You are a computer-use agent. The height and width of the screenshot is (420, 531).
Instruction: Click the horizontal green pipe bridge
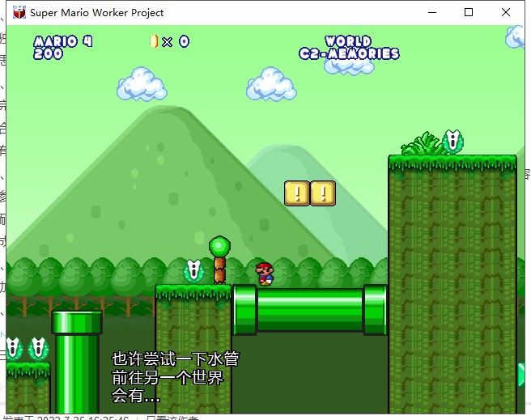310,310
